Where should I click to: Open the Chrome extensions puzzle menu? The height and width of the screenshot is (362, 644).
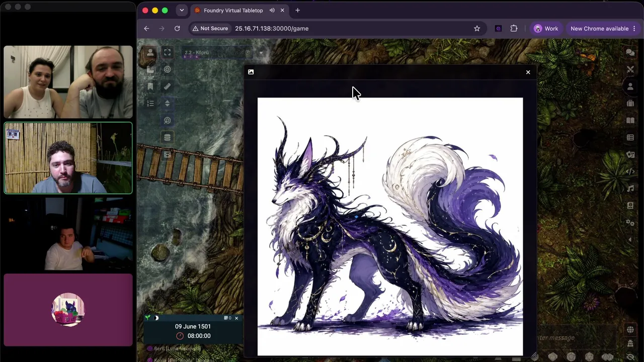click(x=514, y=29)
